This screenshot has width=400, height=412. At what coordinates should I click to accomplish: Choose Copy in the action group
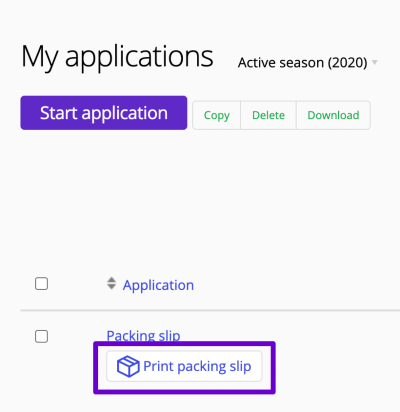(217, 115)
